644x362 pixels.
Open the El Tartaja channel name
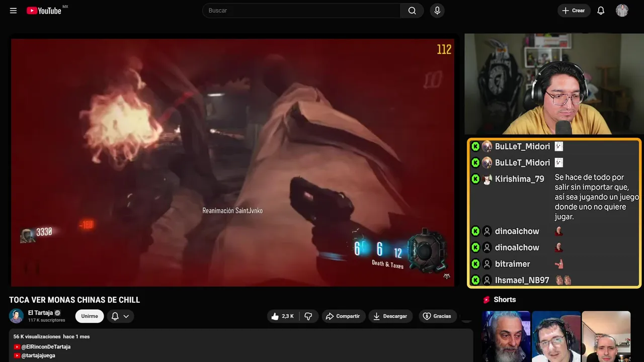40,313
